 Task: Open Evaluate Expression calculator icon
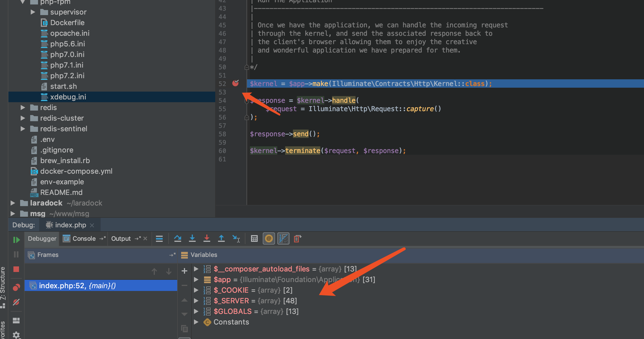tap(254, 238)
